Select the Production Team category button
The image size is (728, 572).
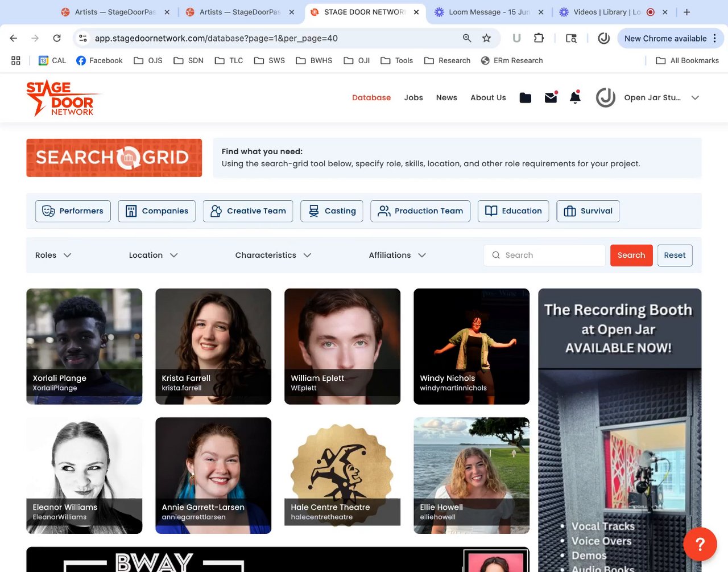pos(420,211)
